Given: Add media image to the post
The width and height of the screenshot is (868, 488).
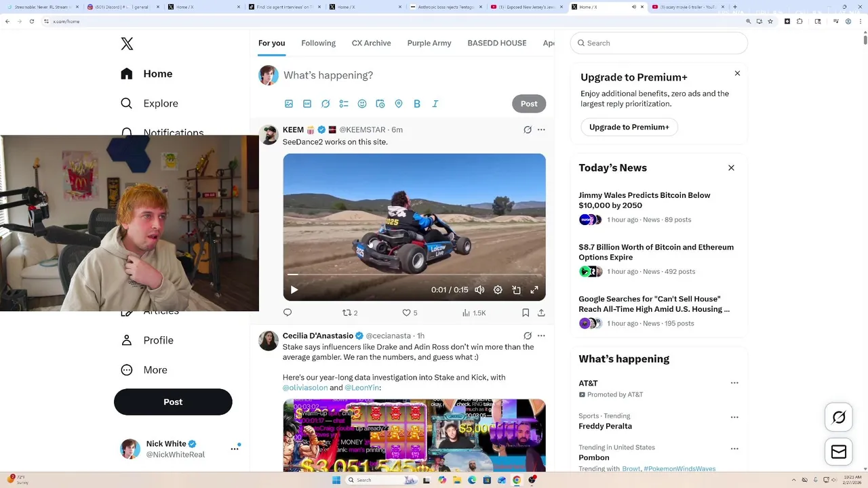Looking at the screenshot, I should click(x=289, y=104).
